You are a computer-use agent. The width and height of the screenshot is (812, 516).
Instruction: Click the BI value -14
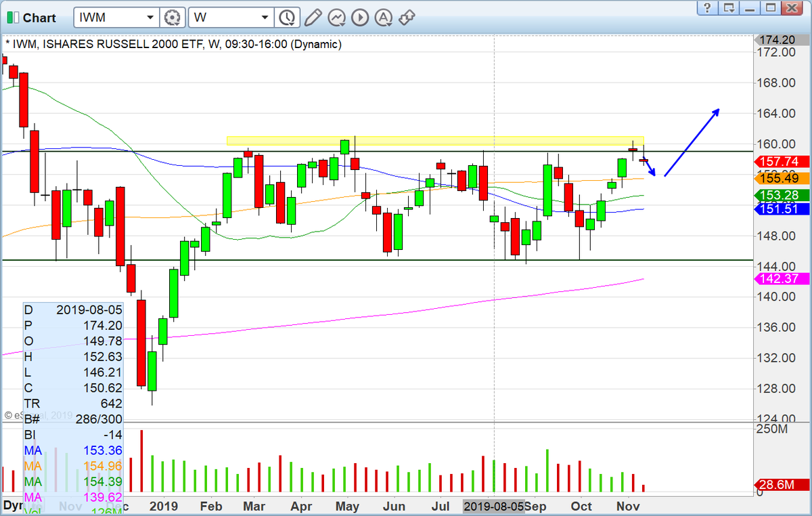(113, 435)
